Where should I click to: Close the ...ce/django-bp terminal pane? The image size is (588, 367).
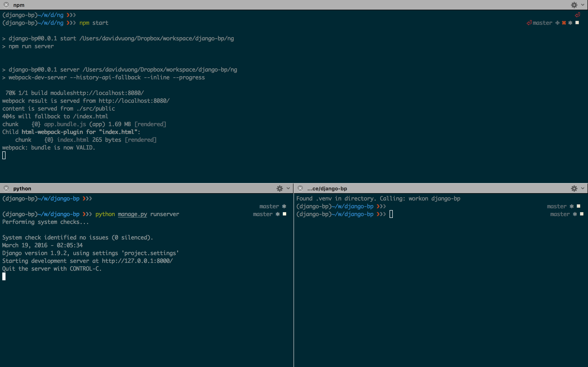(x=300, y=188)
